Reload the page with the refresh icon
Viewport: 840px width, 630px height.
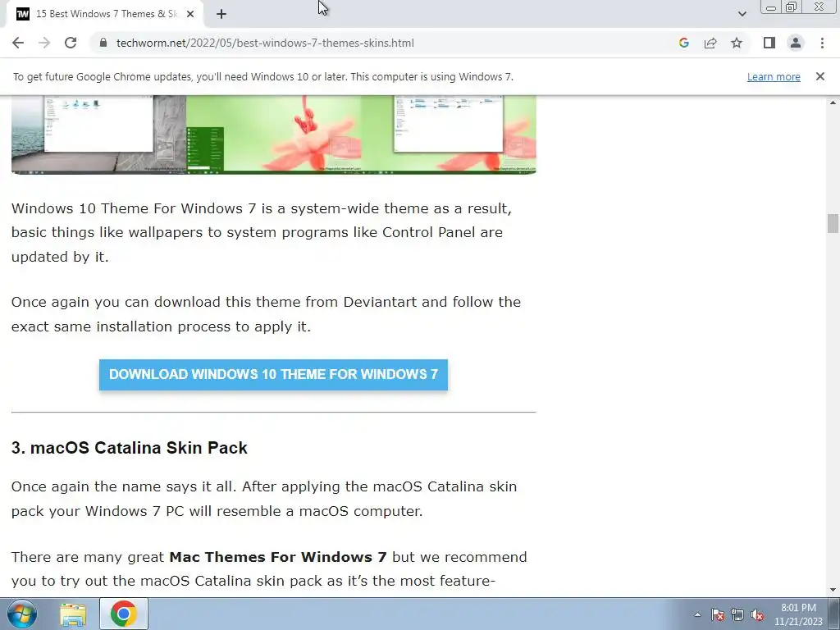tap(71, 43)
